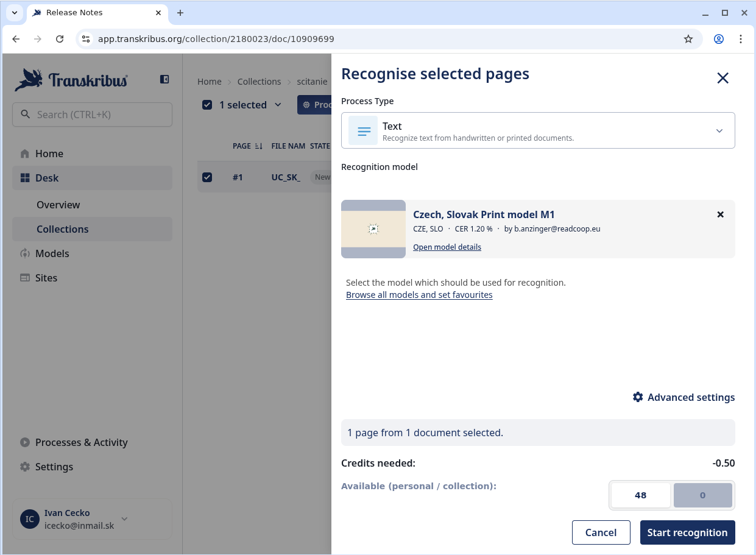The width and height of the screenshot is (756, 555).
Task: Expand the Ivan Cecko account menu
Action: [x=124, y=519]
